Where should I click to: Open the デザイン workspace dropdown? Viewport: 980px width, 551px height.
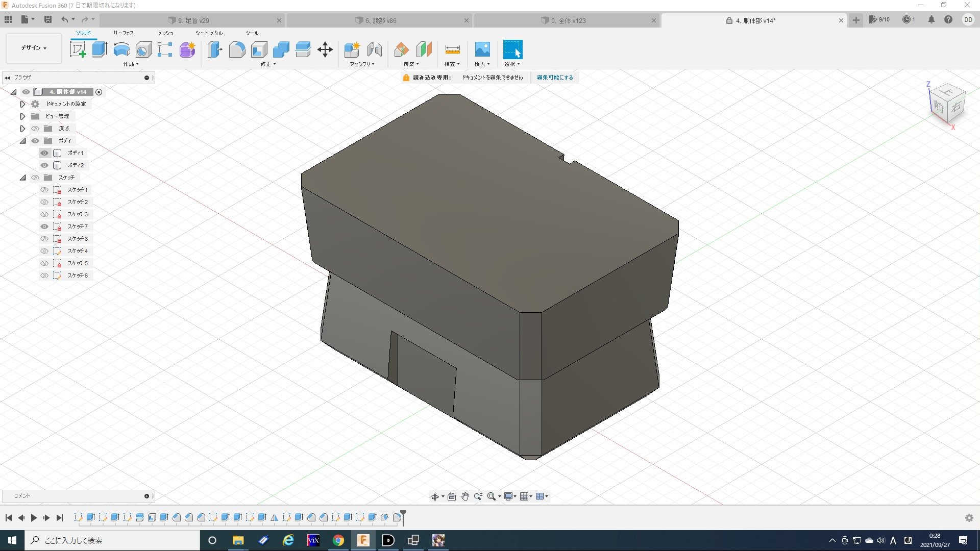point(34,48)
